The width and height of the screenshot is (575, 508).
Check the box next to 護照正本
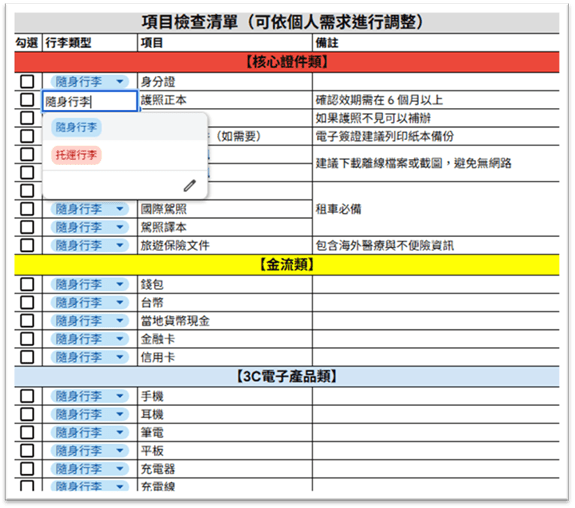pos(27,99)
